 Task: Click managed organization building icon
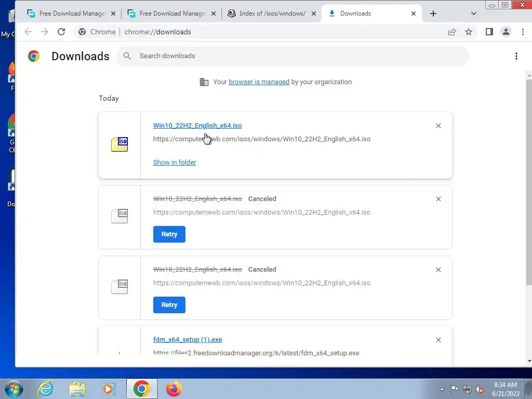pos(204,82)
